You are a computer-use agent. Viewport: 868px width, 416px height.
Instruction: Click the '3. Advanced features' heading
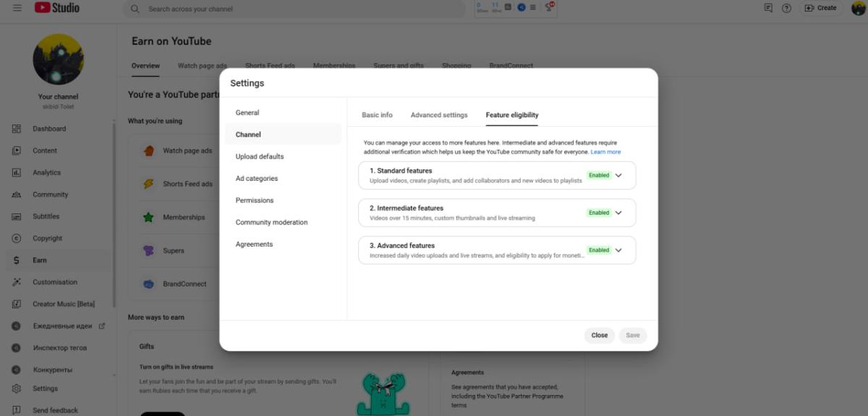(x=402, y=246)
